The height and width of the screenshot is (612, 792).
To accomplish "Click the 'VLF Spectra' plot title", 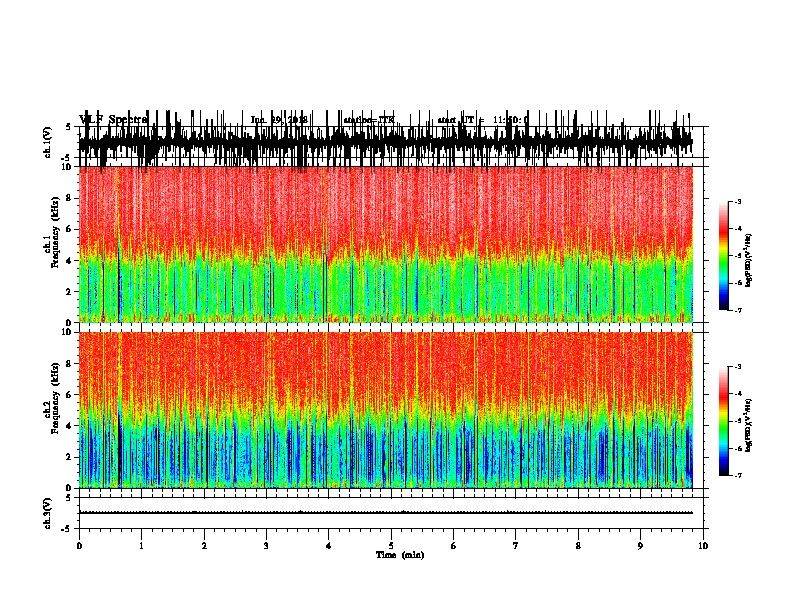I will coord(113,119).
